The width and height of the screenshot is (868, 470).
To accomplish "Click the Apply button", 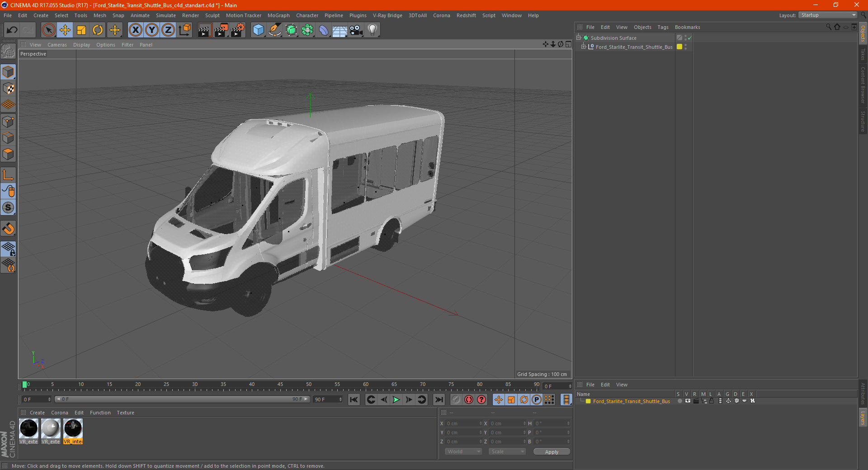I will [552, 452].
